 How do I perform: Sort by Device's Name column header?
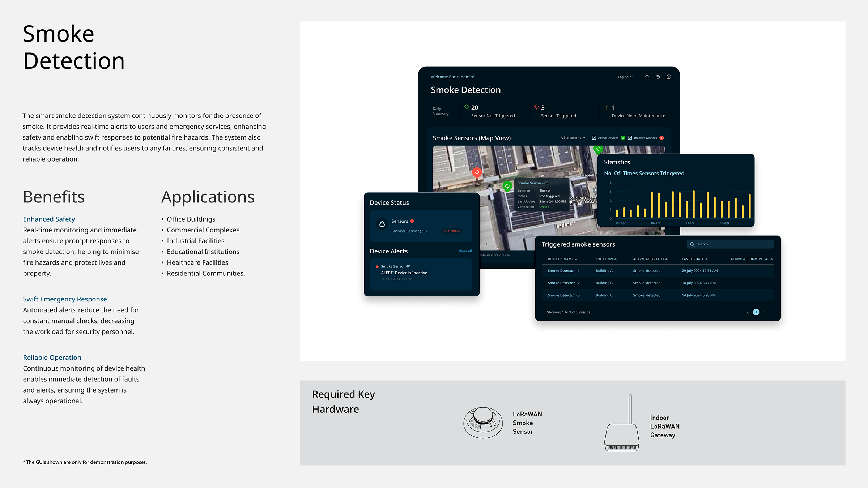click(562, 259)
